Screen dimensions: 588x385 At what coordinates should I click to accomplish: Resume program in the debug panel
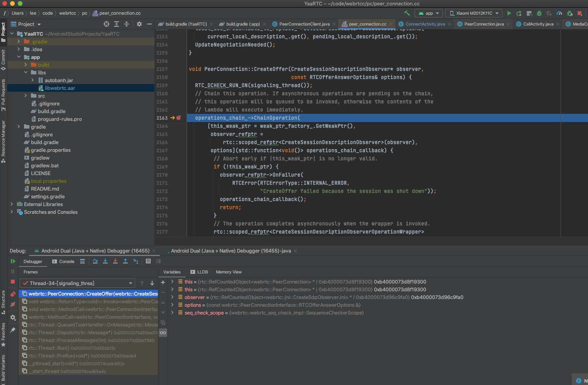pos(13,261)
